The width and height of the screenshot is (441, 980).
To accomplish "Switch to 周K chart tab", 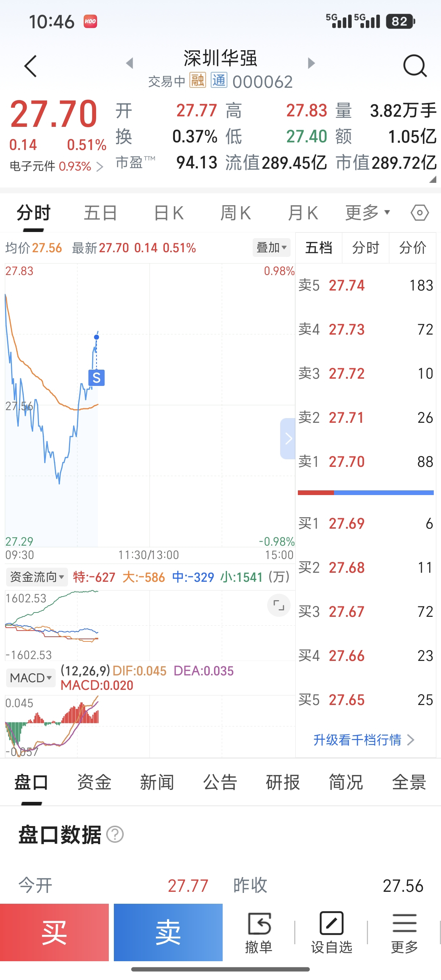I will [236, 213].
